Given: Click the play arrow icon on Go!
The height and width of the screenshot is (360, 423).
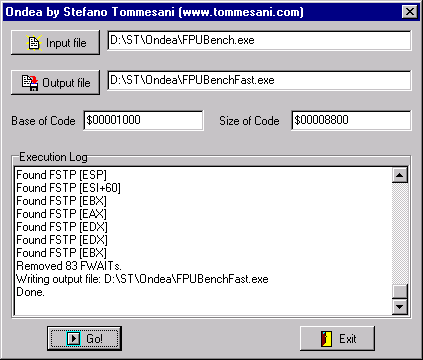Looking at the screenshot, I should pyautogui.click(x=73, y=339).
